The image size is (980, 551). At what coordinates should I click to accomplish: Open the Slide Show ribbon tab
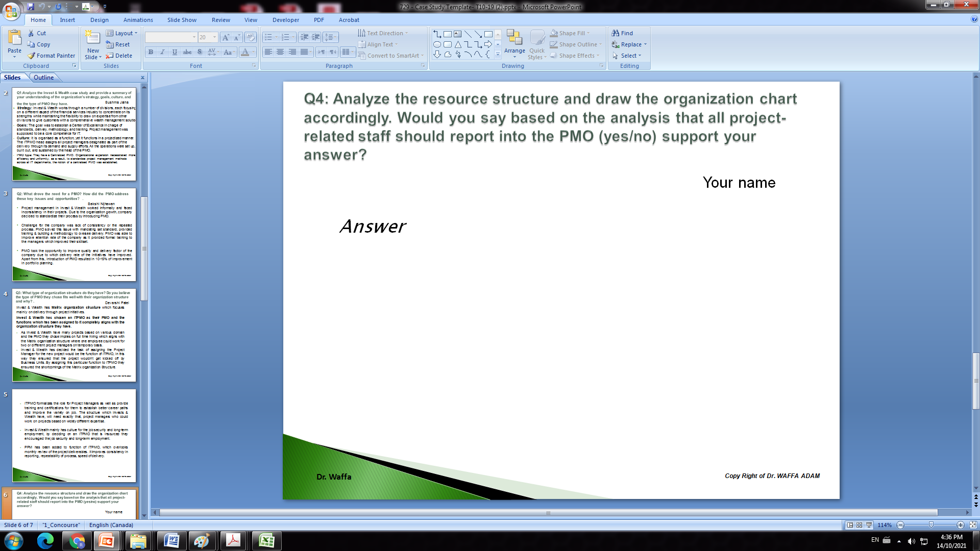pyautogui.click(x=182, y=19)
